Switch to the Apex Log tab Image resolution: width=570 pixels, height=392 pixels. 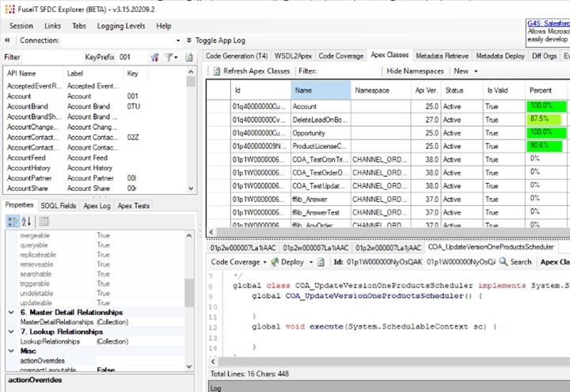(x=97, y=206)
